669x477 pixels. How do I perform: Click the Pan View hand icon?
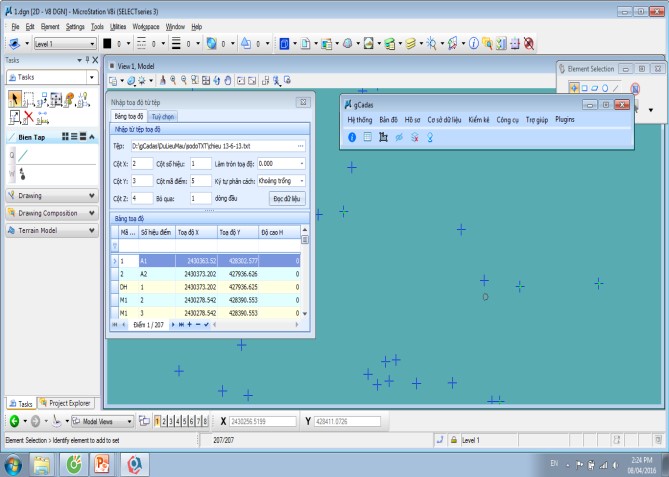point(228,80)
